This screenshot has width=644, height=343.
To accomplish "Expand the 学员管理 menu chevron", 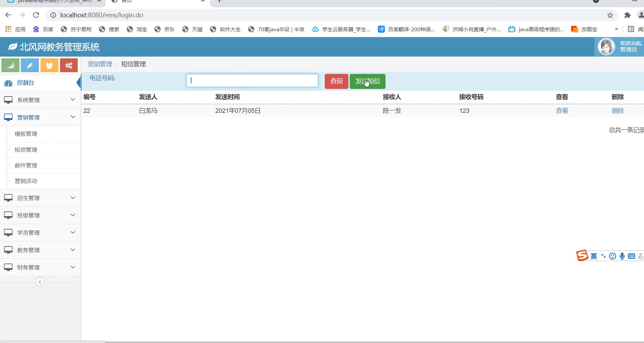I will pyautogui.click(x=73, y=232).
